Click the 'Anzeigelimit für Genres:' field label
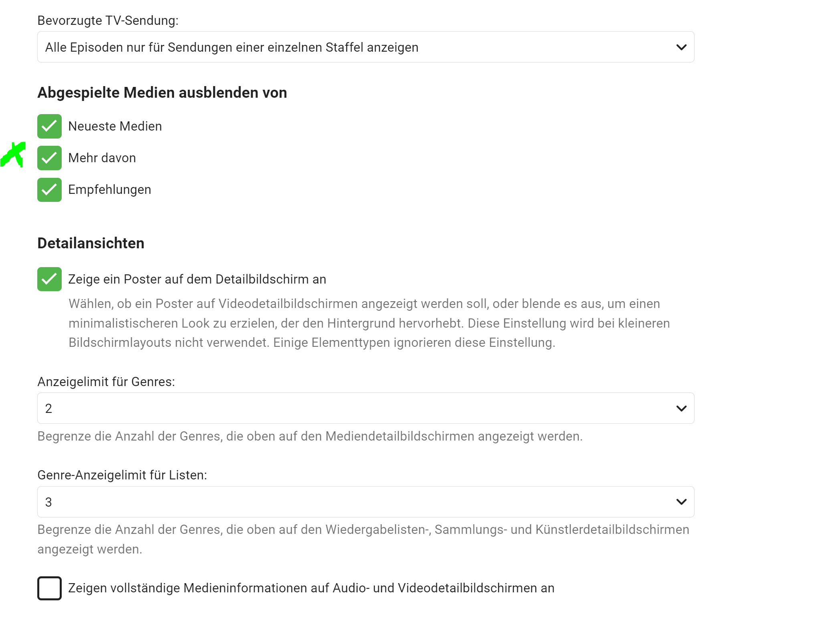Screen dimensions: 832x644 [106, 382]
